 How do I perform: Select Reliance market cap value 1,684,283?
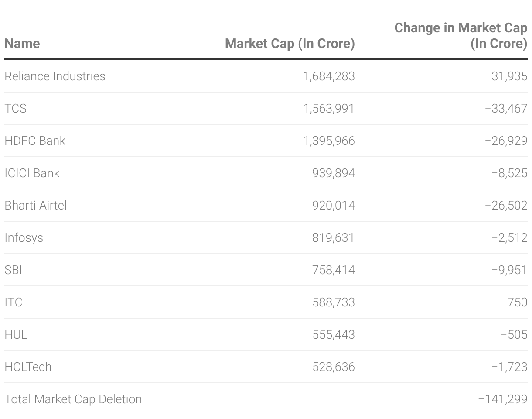coord(329,76)
